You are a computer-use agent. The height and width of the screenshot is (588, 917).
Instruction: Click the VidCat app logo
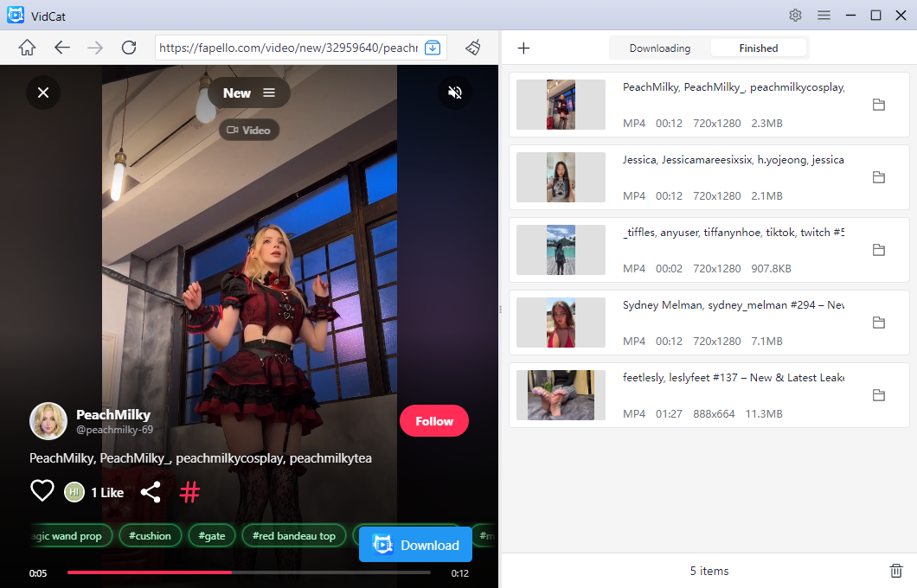pyautogui.click(x=16, y=16)
